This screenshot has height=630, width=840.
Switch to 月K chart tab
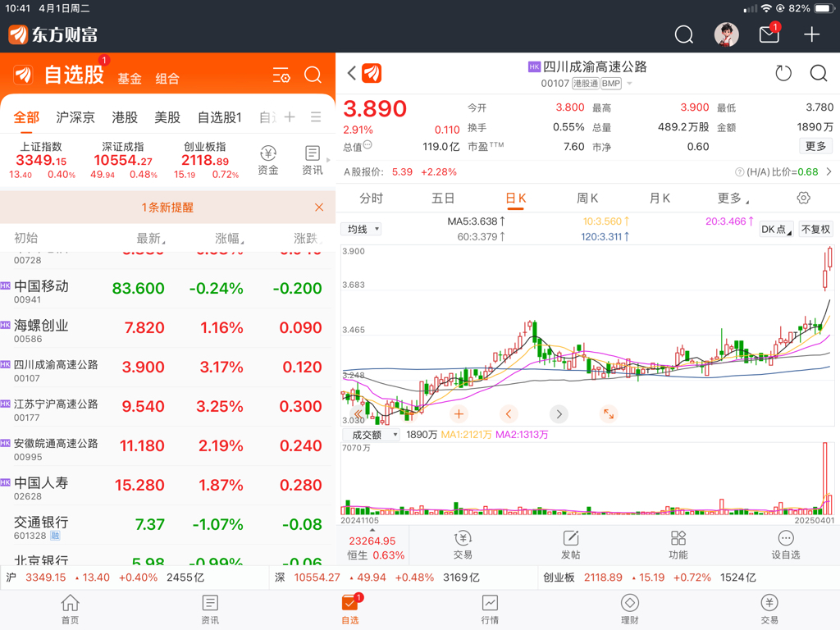click(660, 199)
